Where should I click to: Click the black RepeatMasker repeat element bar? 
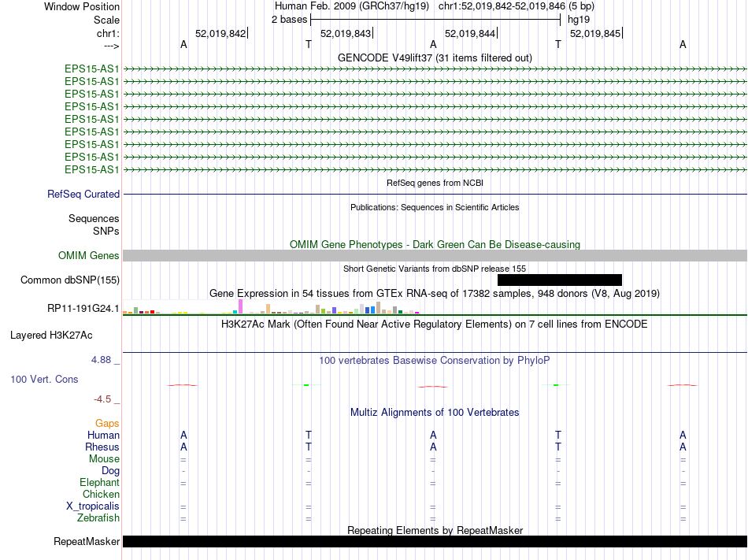435,541
